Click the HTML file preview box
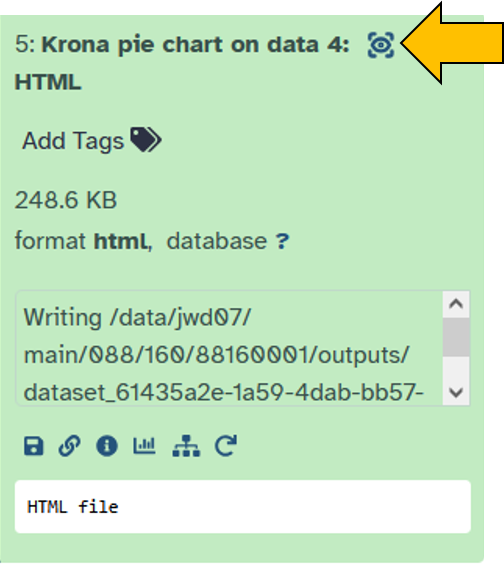The image size is (504, 570). (243, 507)
